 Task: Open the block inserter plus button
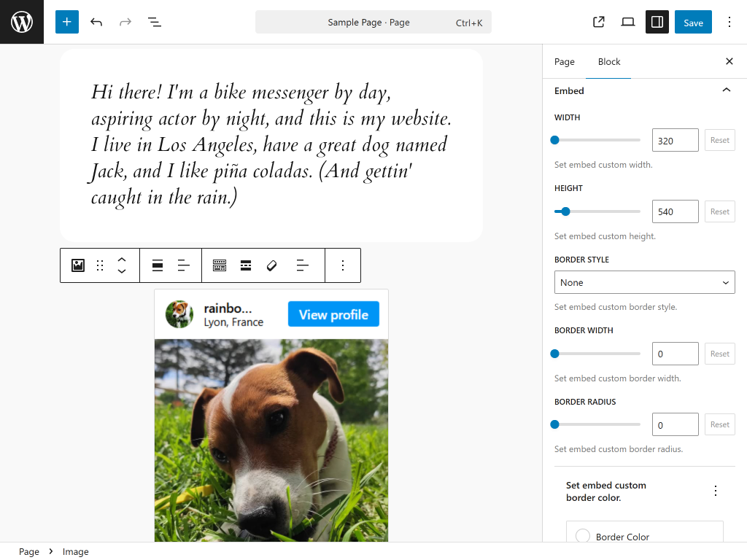66,22
